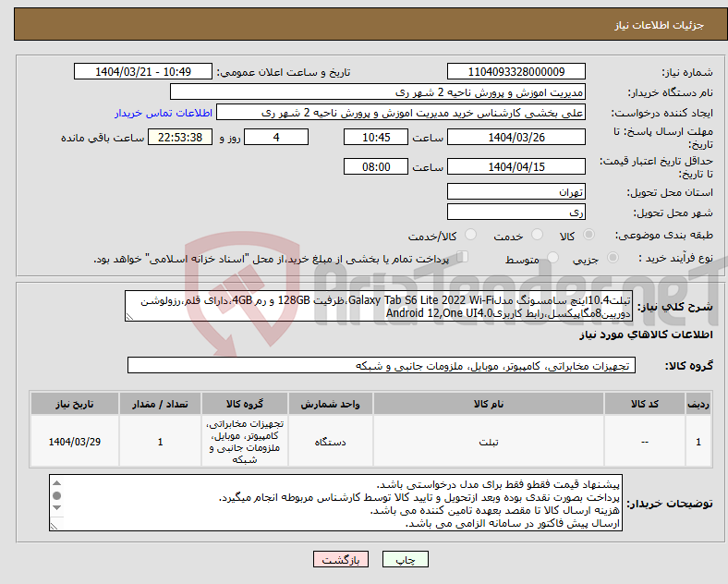728x584 pixels.
Task: Select the جزیی purchase type radio
Action: [613, 258]
